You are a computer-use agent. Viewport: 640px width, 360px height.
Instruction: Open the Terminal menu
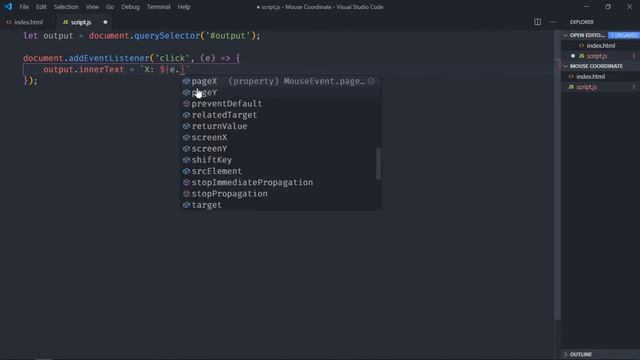coord(158,7)
